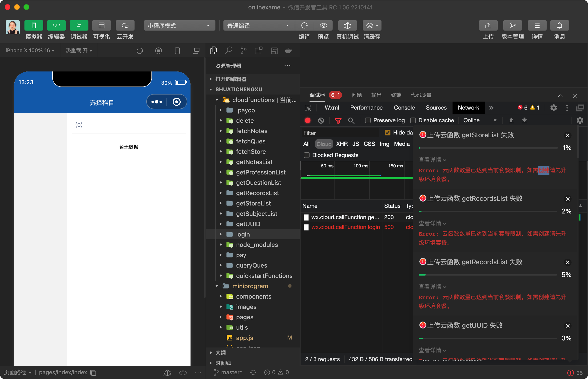Switch to the 问题 tab
Image resolution: width=588 pixels, height=379 pixels.
point(356,95)
